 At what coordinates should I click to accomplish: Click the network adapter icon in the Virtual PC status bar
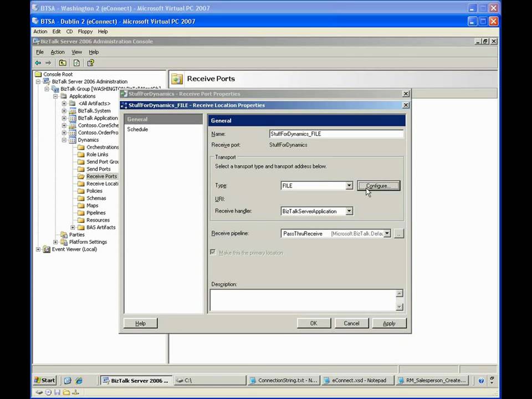75,392
